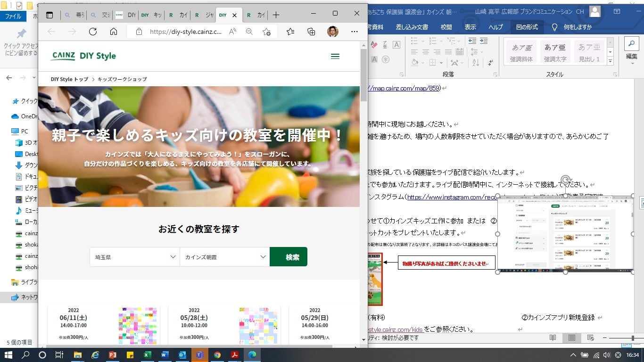Toggle character shading in Word

click(375, 59)
